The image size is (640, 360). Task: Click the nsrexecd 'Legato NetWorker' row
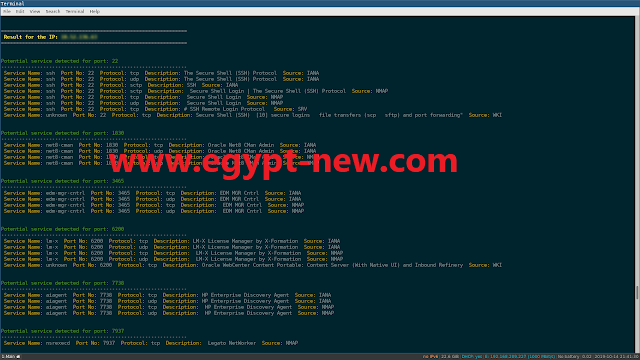(x=151, y=343)
